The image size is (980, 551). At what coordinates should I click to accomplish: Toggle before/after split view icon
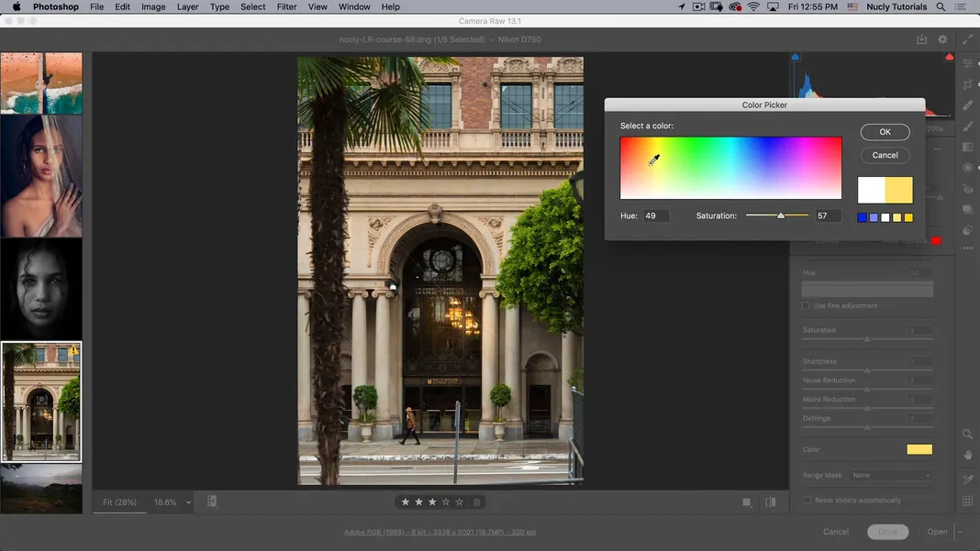(771, 501)
